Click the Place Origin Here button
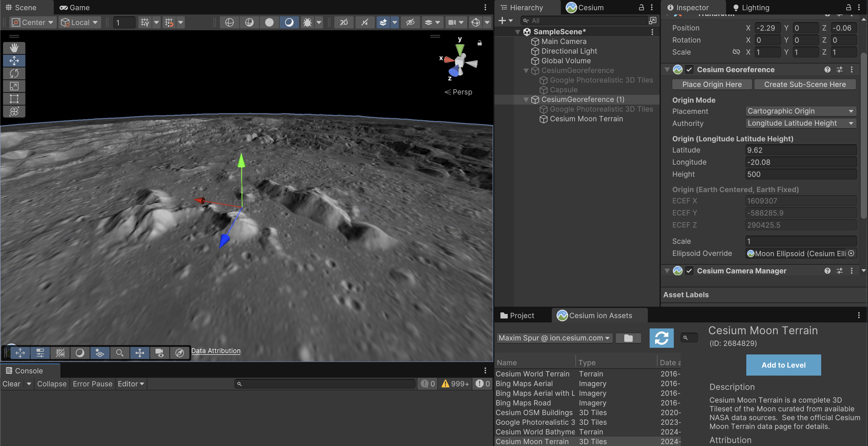The height and width of the screenshot is (446, 868). (712, 85)
